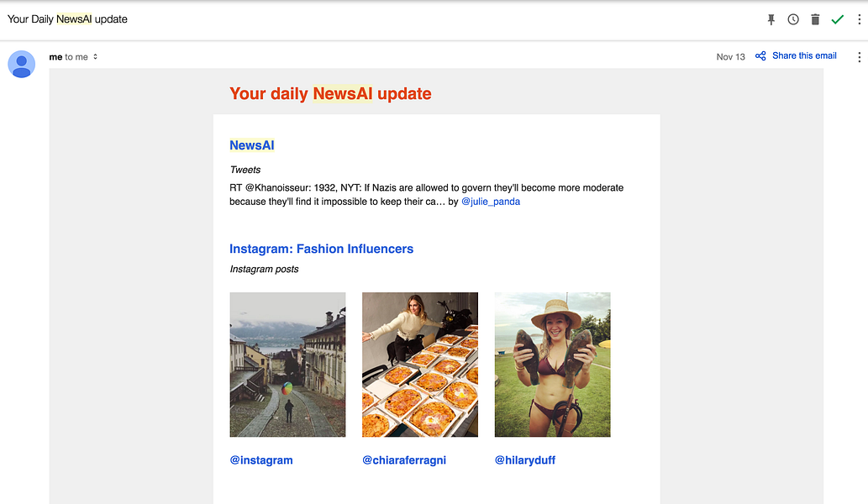Mark the email done with the green checkmark
The image size is (868, 504).
coord(837,19)
